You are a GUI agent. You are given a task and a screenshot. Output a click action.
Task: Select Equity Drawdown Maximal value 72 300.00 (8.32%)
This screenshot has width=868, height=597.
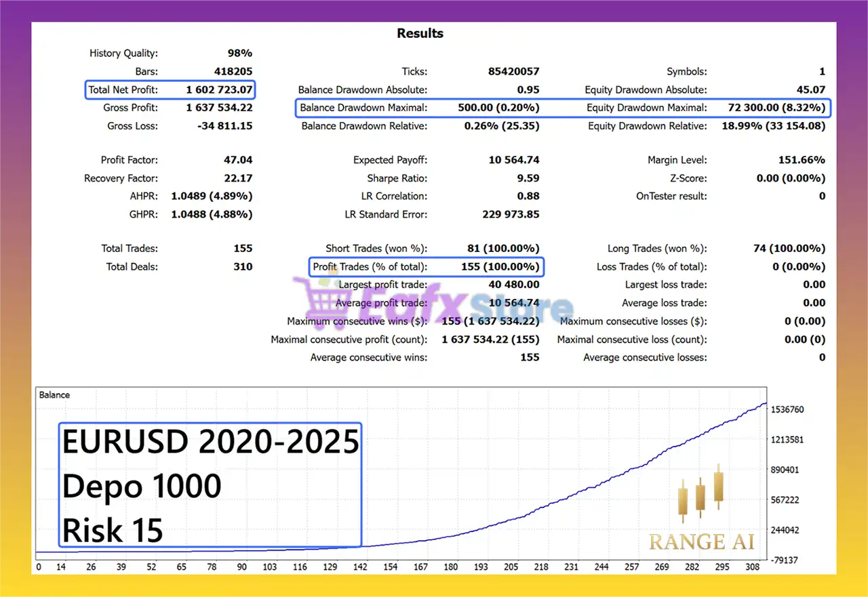(776, 107)
